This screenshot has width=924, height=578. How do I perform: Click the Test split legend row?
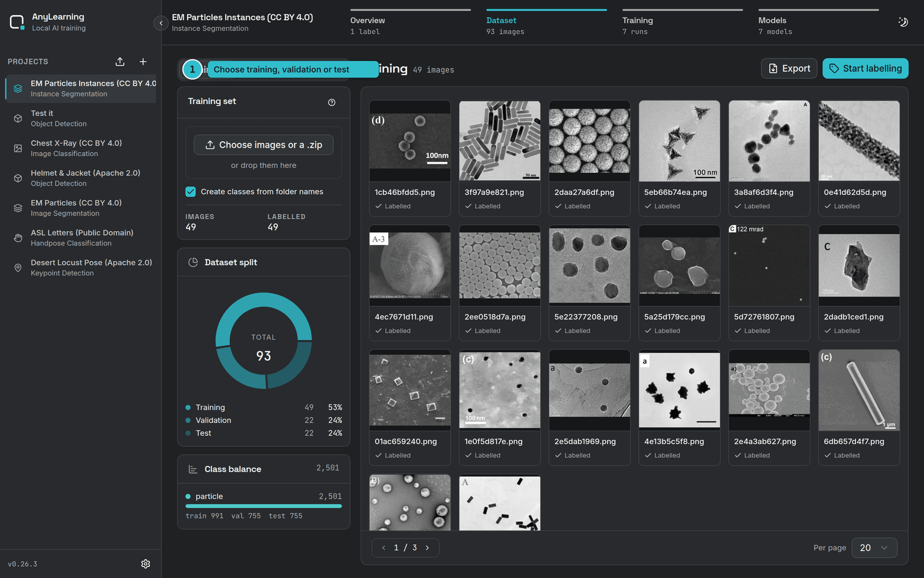pyautogui.click(x=263, y=433)
